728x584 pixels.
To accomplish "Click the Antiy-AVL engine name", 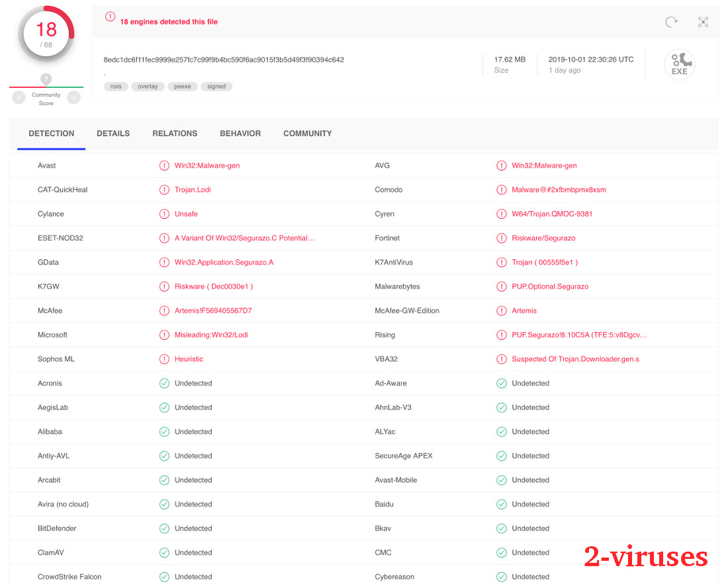I will pyautogui.click(x=54, y=456).
